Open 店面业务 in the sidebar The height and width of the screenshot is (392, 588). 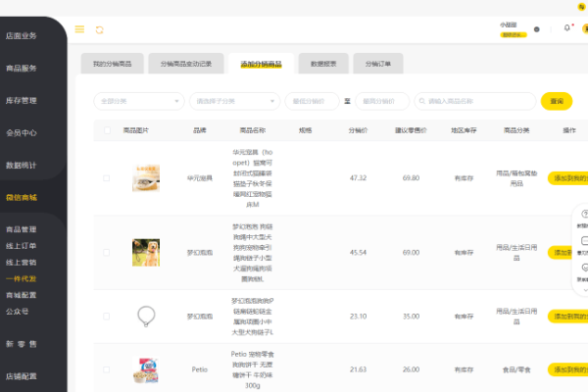[21, 35]
